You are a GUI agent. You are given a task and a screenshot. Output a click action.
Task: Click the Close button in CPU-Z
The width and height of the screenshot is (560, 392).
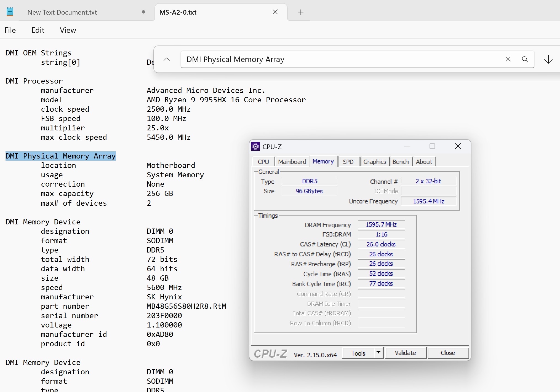tap(447, 353)
